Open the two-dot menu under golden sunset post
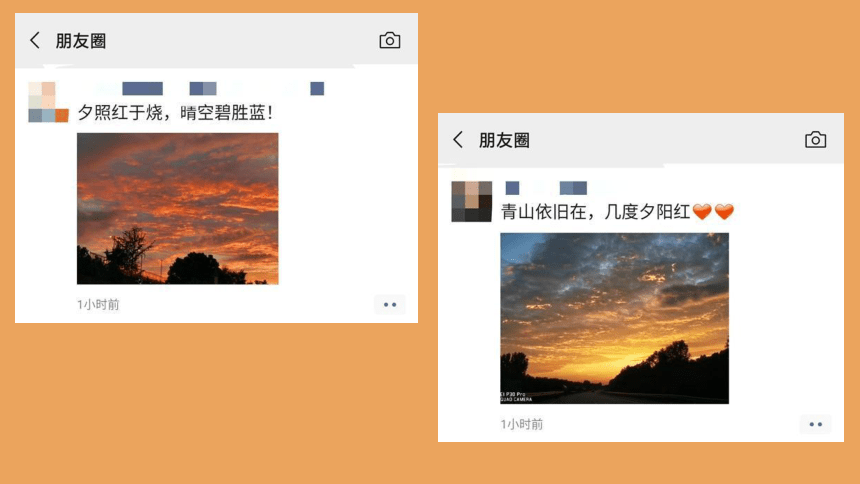This screenshot has width=860, height=484. [x=815, y=424]
